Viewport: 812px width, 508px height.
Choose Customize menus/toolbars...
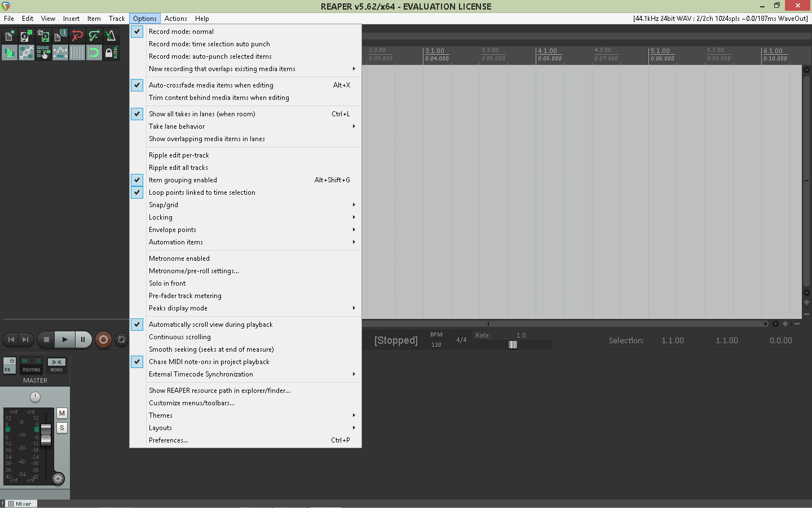(x=245, y=403)
